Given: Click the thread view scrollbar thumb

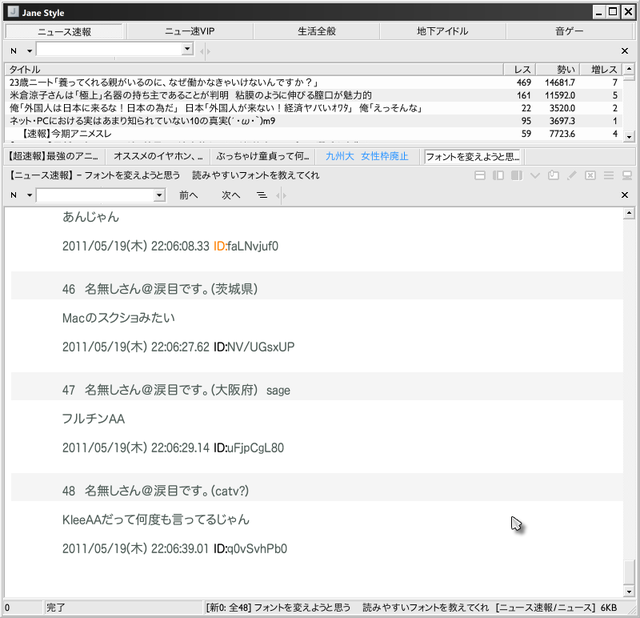Looking at the screenshot, I should [x=629, y=572].
